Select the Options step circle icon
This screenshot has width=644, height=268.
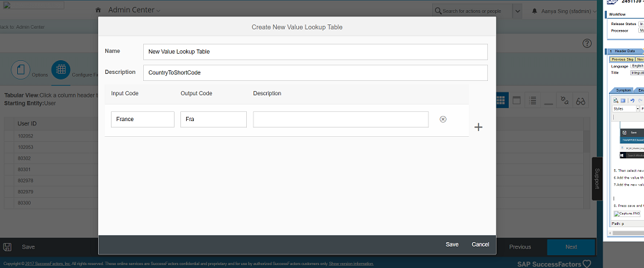(21, 70)
